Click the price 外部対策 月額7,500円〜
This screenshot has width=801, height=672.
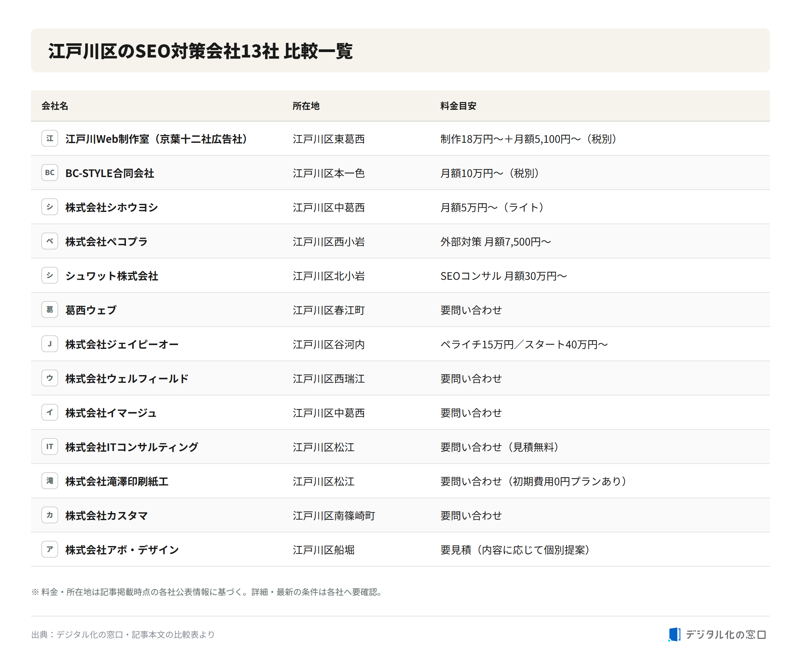tap(496, 242)
